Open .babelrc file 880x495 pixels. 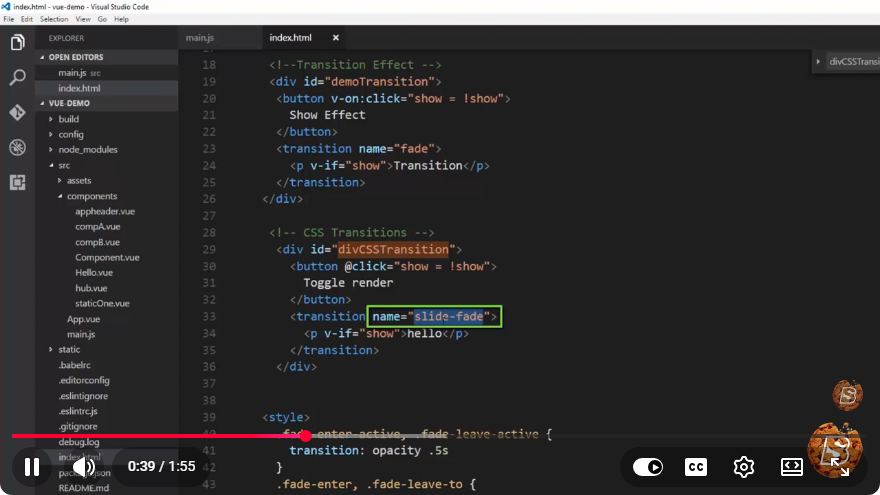pos(74,365)
